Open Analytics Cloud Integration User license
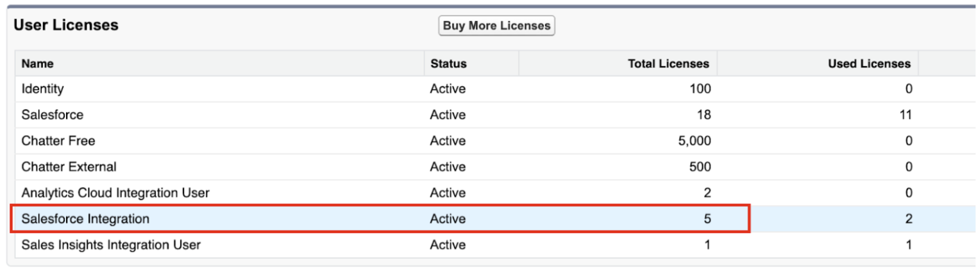 115,193
